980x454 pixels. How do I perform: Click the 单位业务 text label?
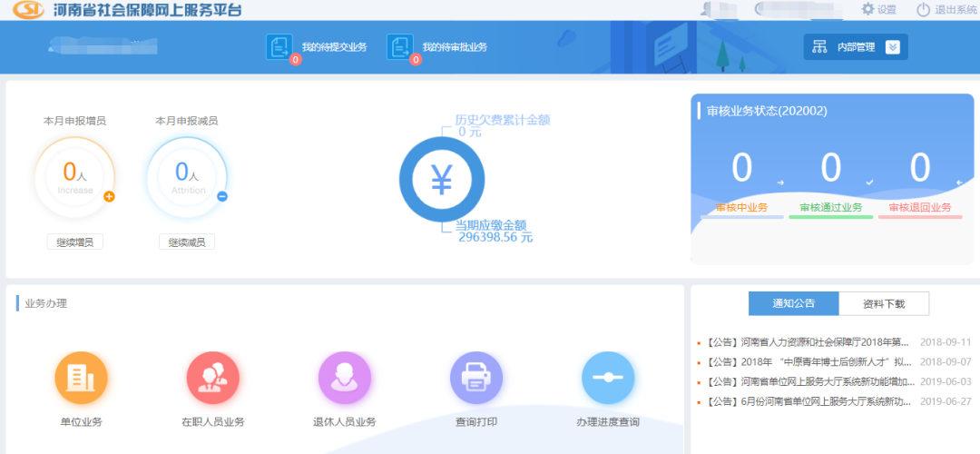[82, 422]
